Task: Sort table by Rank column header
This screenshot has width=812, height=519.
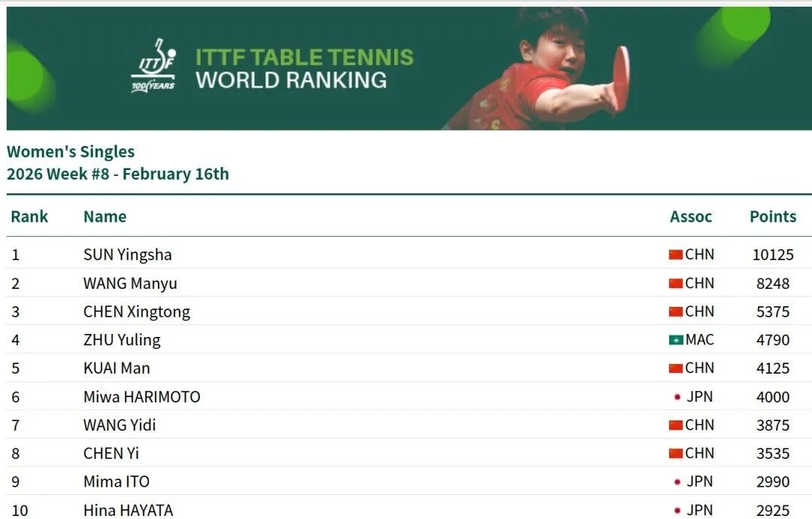Action: 29,217
